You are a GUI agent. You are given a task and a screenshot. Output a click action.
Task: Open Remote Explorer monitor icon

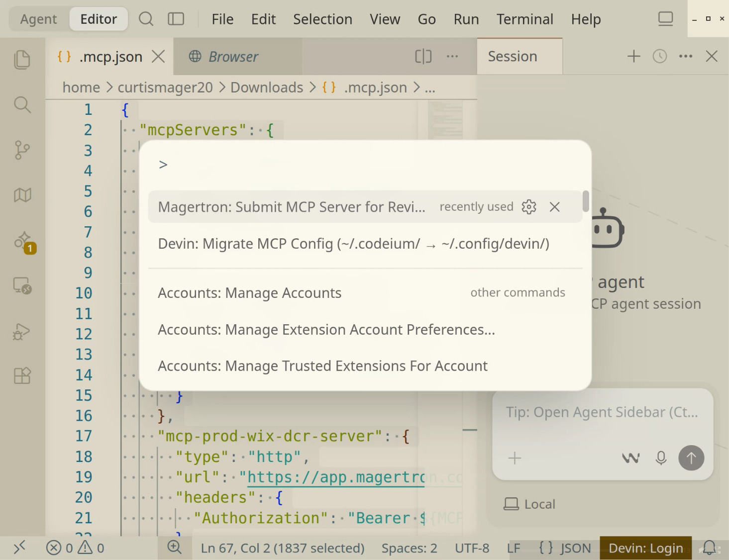point(22,285)
